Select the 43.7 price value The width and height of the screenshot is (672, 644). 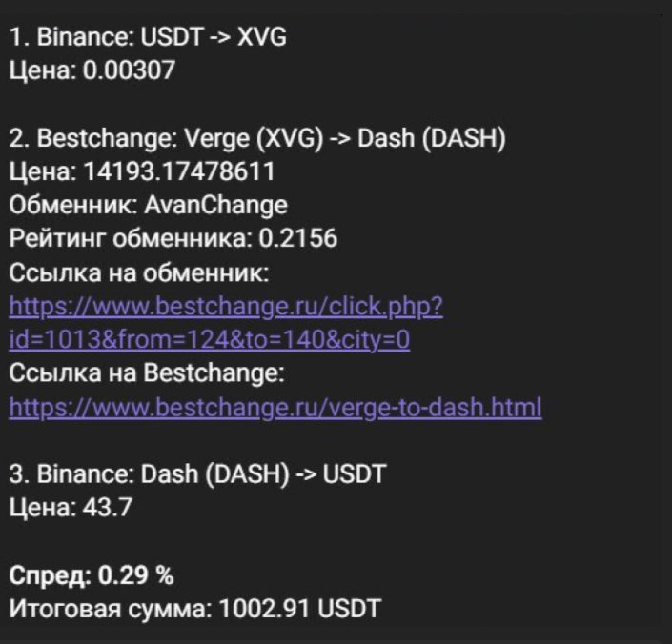[107, 508]
